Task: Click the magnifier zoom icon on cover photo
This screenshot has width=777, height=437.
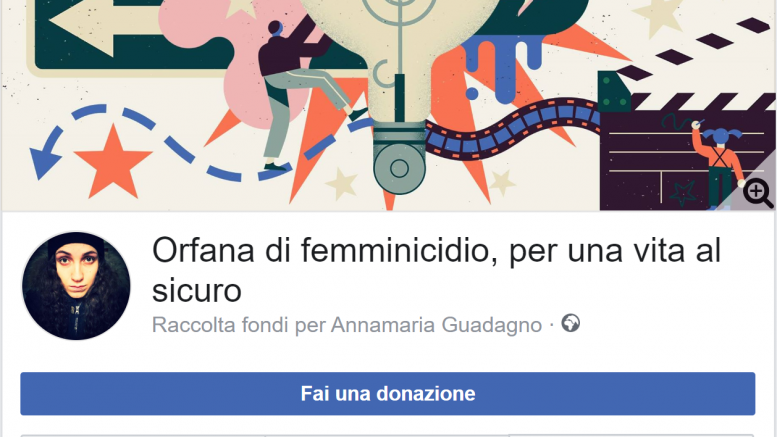Action: [x=758, y=193]
